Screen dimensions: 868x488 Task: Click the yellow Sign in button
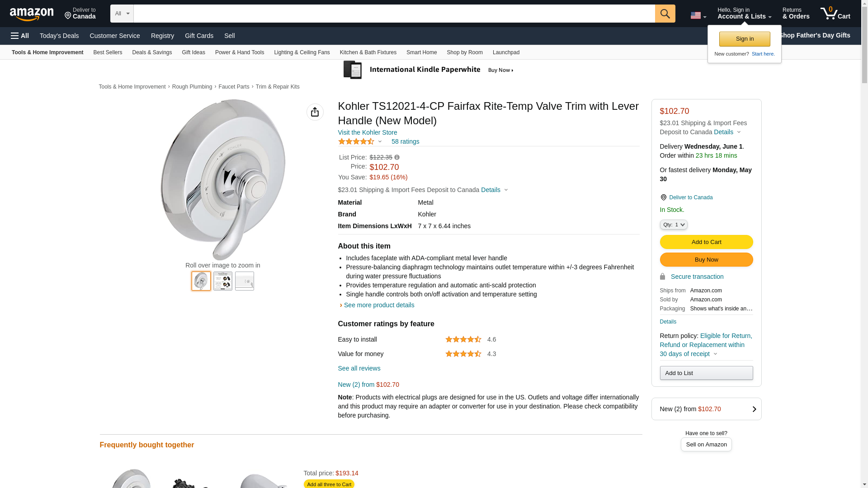click(745, 39)
